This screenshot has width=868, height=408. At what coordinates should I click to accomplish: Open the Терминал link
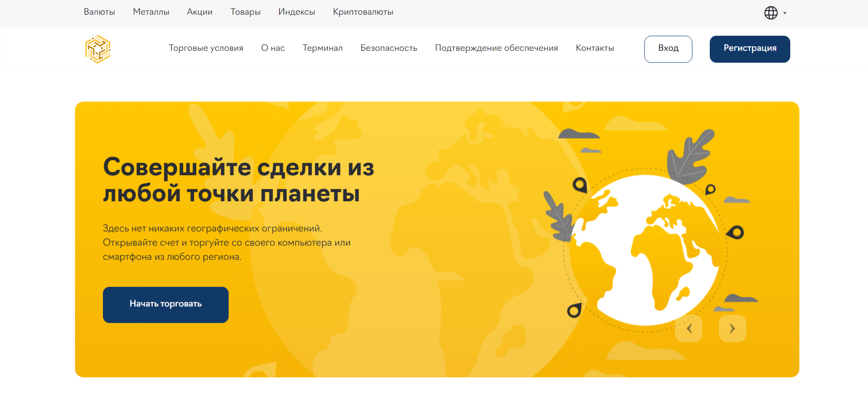point(322,48)
